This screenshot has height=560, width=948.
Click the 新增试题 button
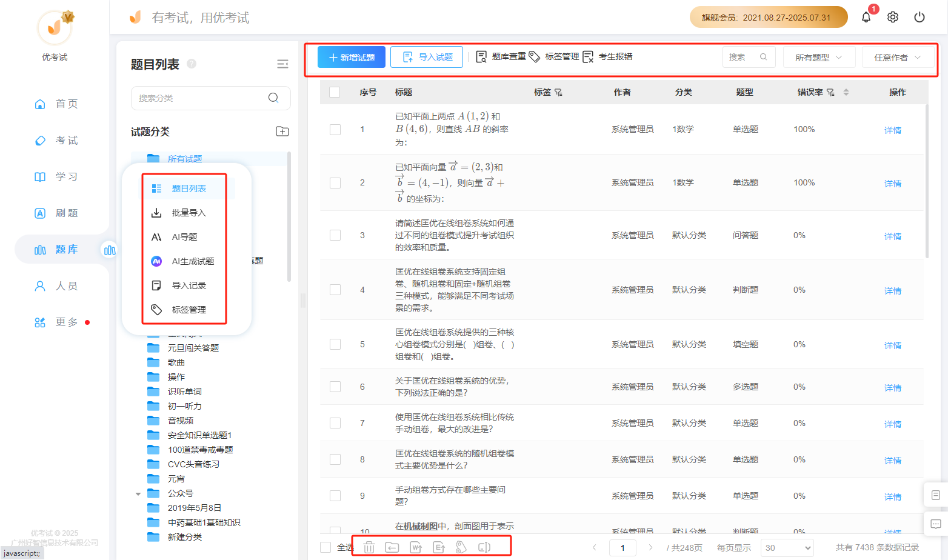(x=352, y=57)
